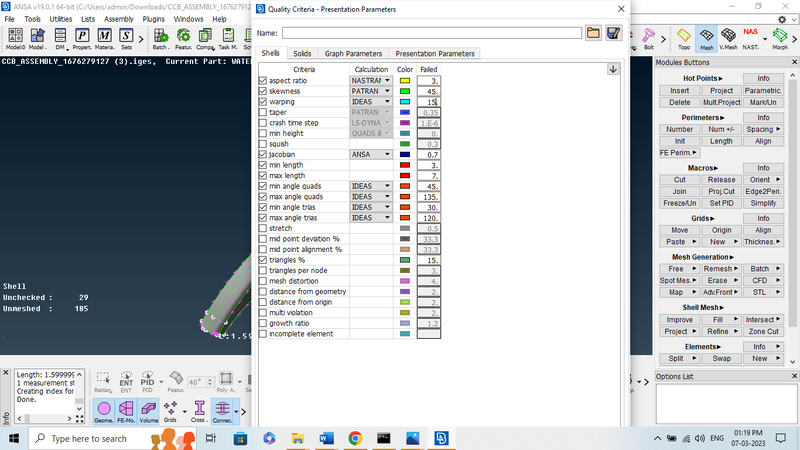Open the File menu
This screenshot has height=450, width=800.
point(10,19)
